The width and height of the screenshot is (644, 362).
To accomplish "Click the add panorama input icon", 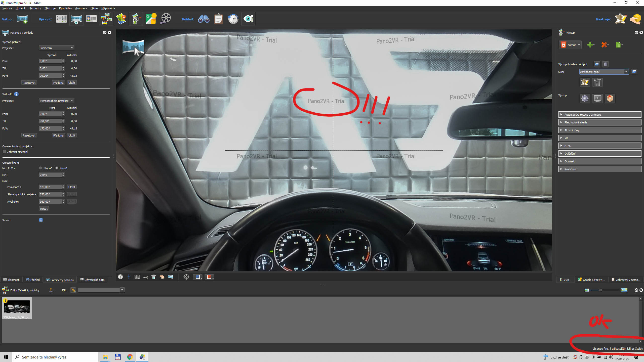I will coord(22,19).
